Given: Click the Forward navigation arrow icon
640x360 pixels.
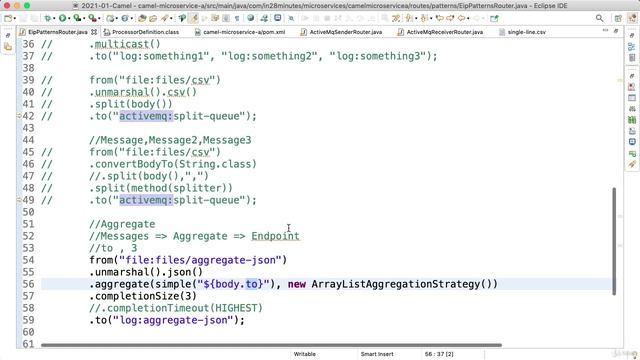Looking at the screenshot, I should [x=476, y=18].
